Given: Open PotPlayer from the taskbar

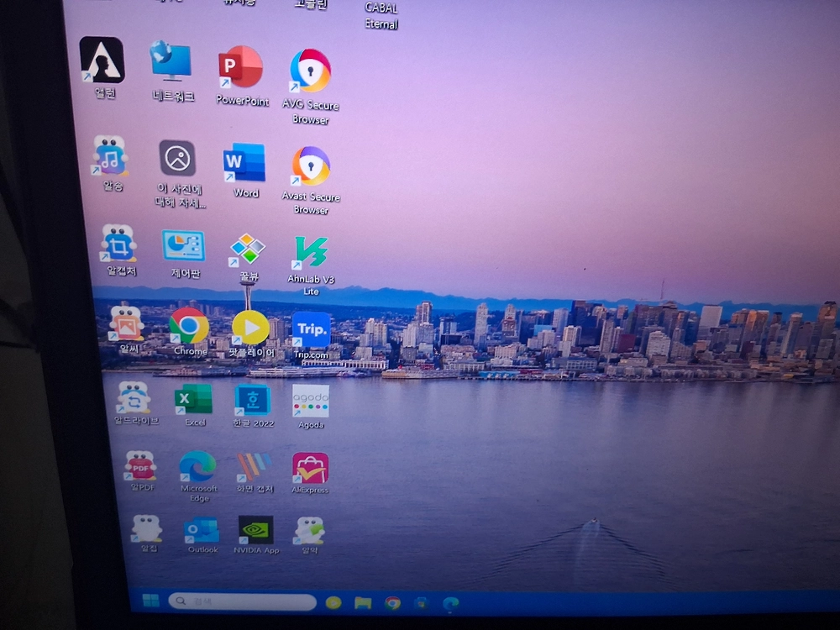Looking at the screenshot, I should click(333, 602).
